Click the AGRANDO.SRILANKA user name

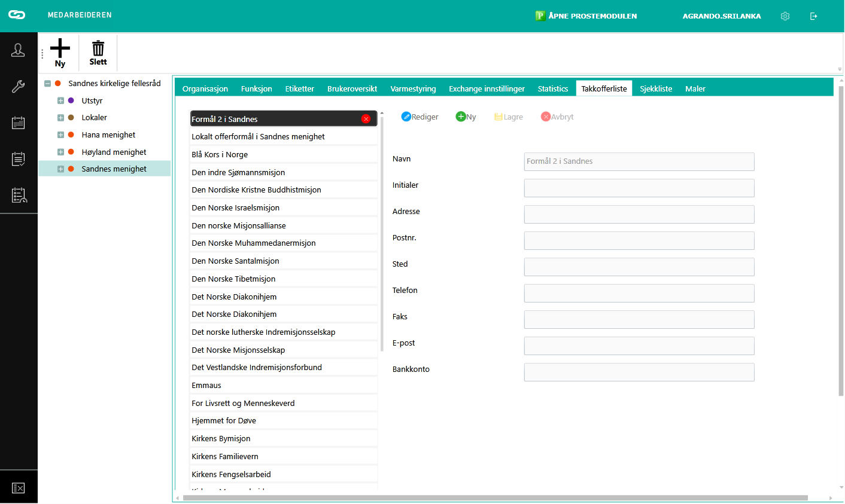722,16
